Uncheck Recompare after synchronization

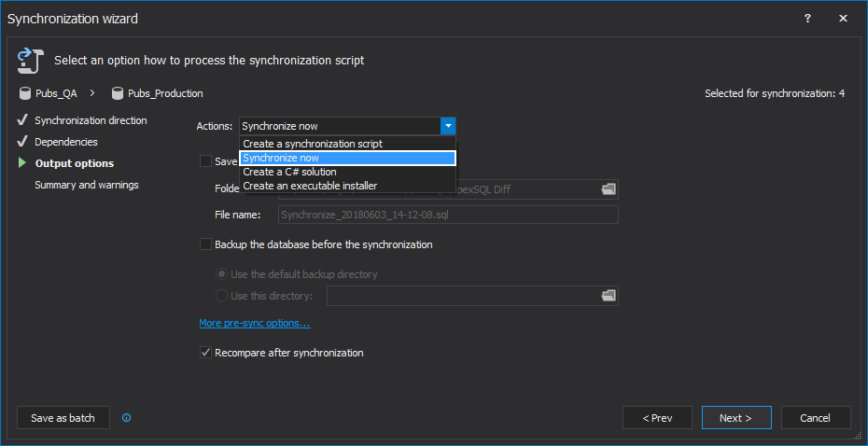pos(205,353)
